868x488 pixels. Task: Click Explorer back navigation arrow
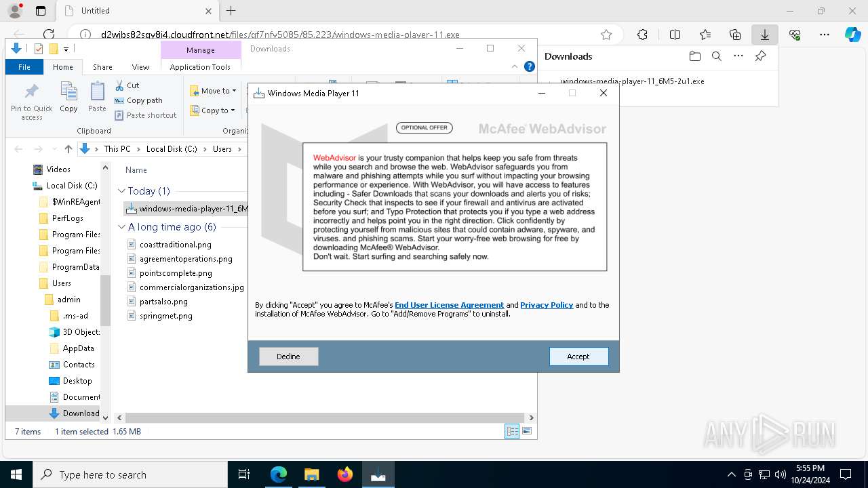[19, 149]
